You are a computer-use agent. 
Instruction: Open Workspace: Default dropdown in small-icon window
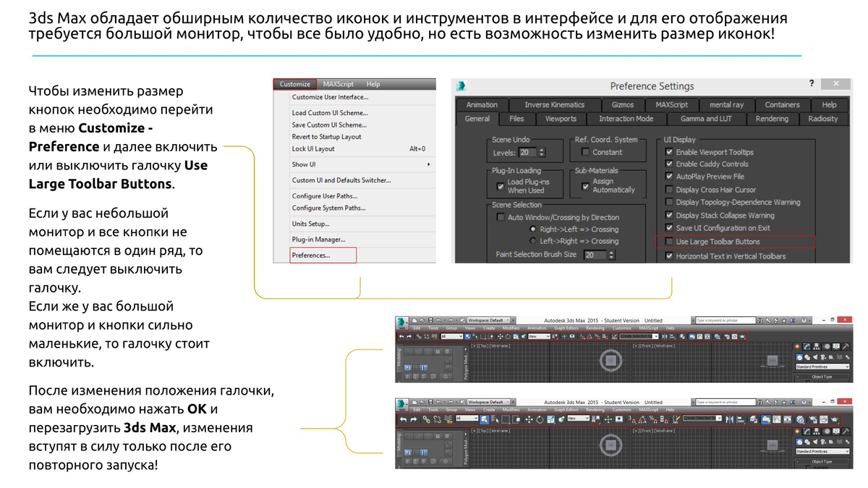coord(489,320)
